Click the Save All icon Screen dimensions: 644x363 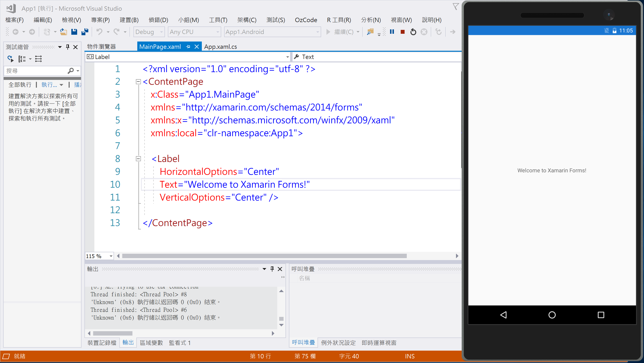pyautogui.click(x=85, y=32)
